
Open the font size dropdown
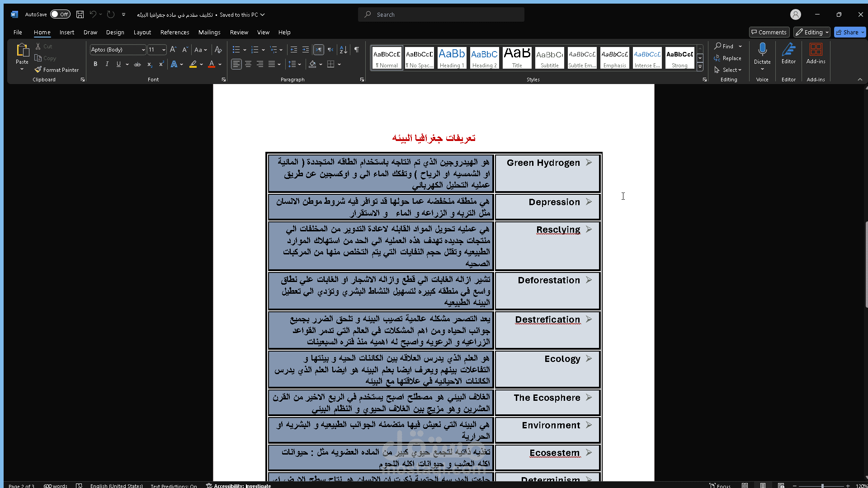point(164,50)
